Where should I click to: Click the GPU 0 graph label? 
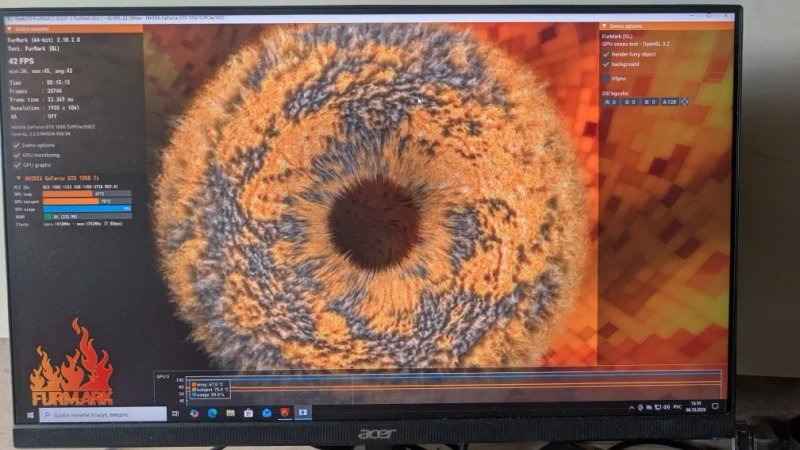(163, 377)
